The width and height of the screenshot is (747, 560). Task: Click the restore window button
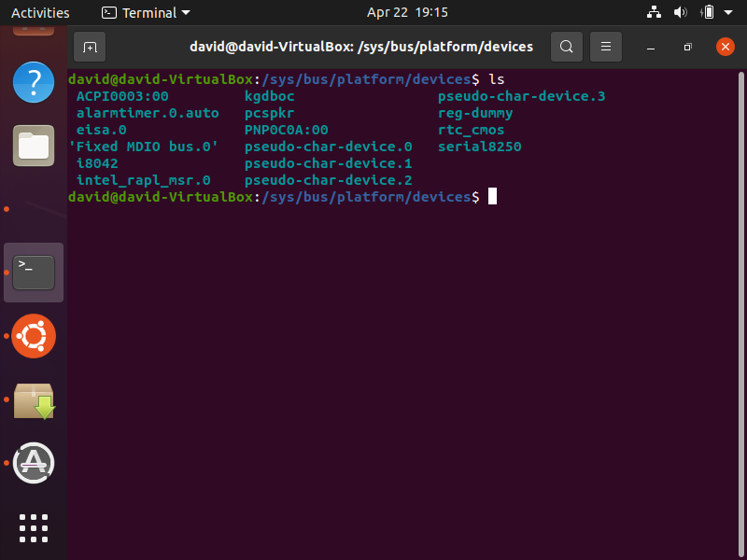(x=687, y=46)
